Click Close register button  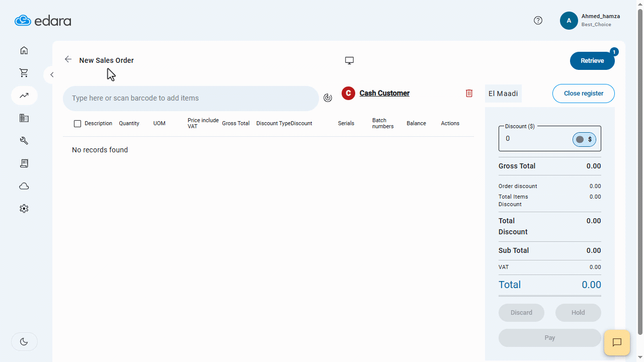click(x=584, y=94)
